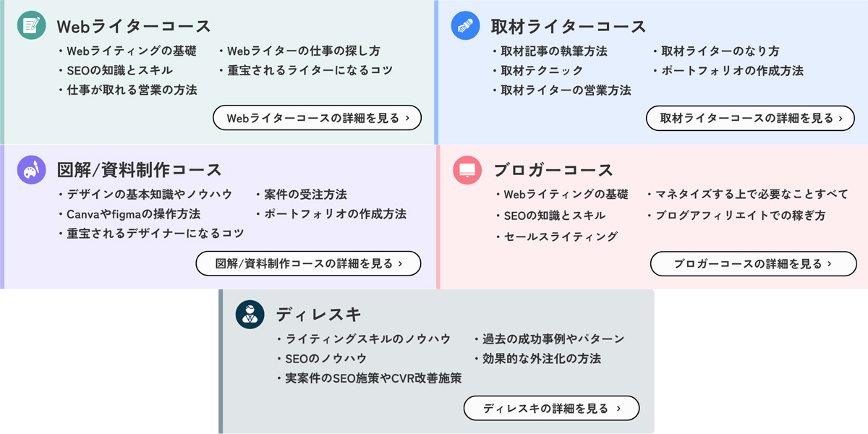
Task: Click the dark navy person icon for ディレスキ
Action: (x=250, y=314)
